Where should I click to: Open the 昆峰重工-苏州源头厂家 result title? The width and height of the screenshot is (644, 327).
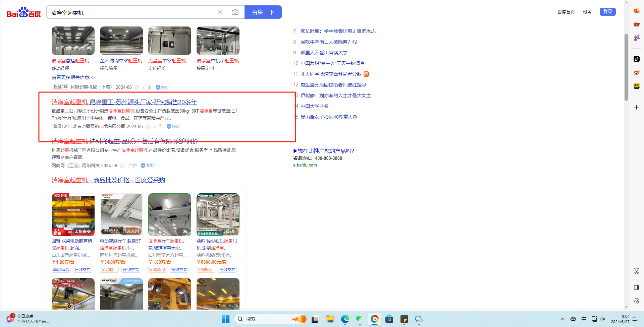pos(124,102)
